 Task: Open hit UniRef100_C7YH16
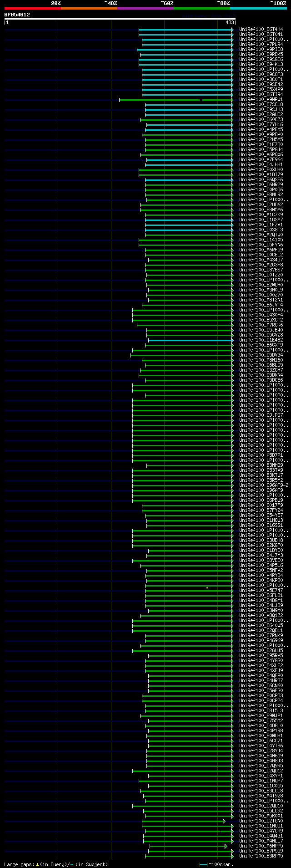261,124
